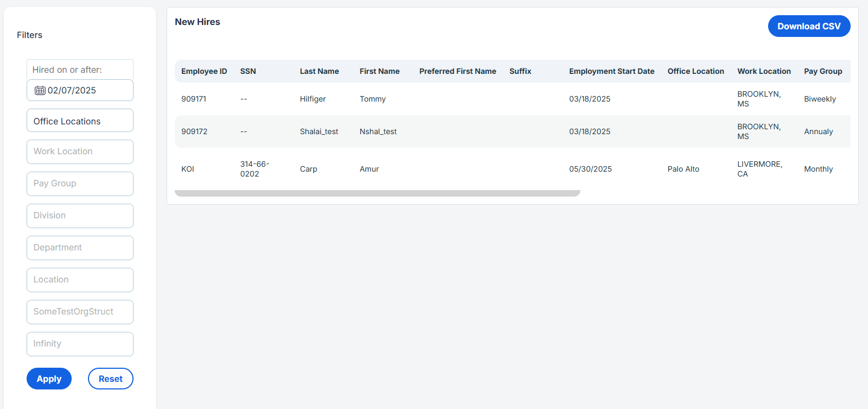Click last name Carp
Screen dimensions: 868x409
click(x=308, y=169)
